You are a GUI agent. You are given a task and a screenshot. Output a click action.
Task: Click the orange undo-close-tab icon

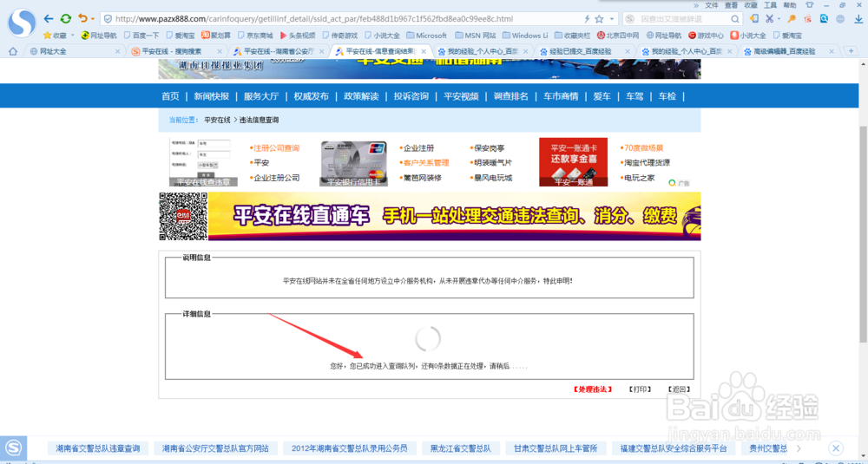82,18
